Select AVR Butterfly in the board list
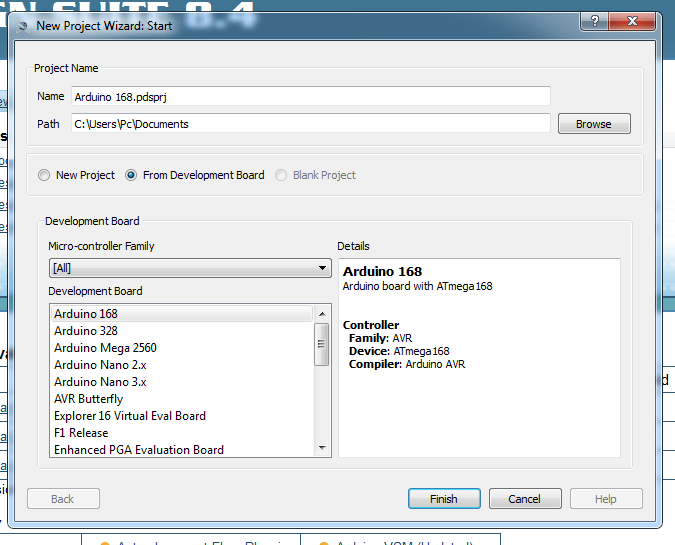Image resolution: width=675 pixels, height=545 pixels. [182, 399]
